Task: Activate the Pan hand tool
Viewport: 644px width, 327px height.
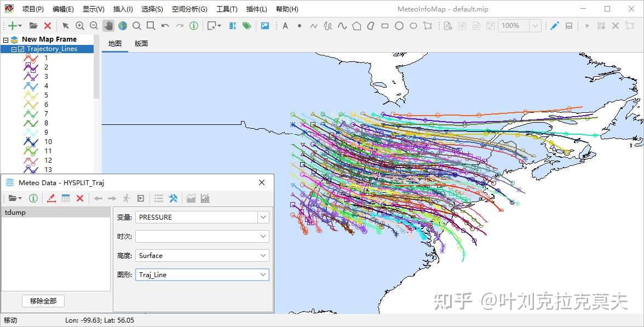Action: (107, 25)
